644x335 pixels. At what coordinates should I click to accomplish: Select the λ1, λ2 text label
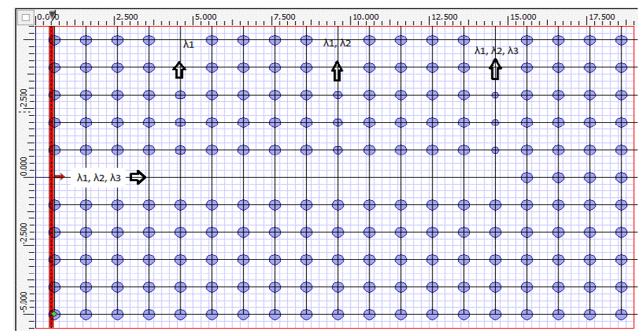(x=336, y=44)
